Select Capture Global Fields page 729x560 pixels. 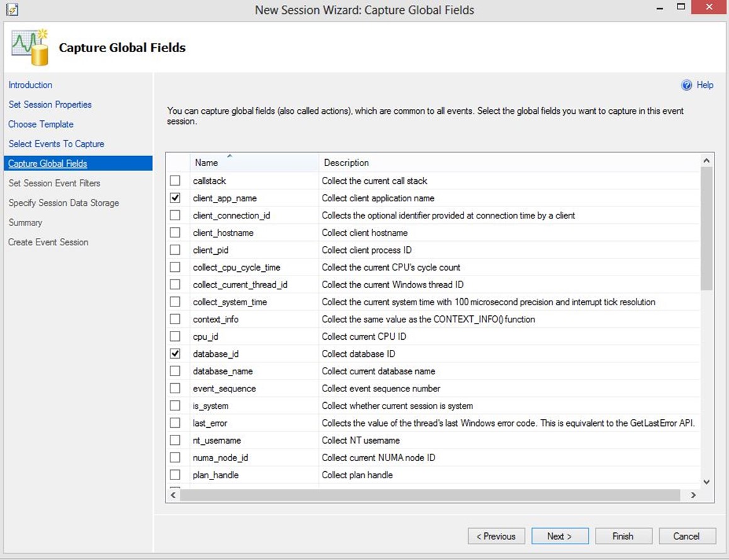coord(77,163)
